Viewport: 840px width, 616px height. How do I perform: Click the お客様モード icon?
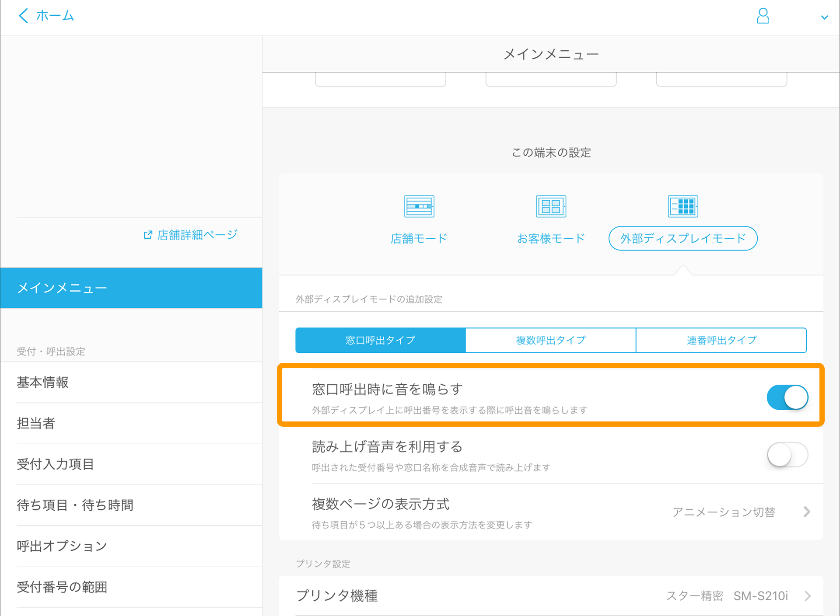[x=551, y=206]
